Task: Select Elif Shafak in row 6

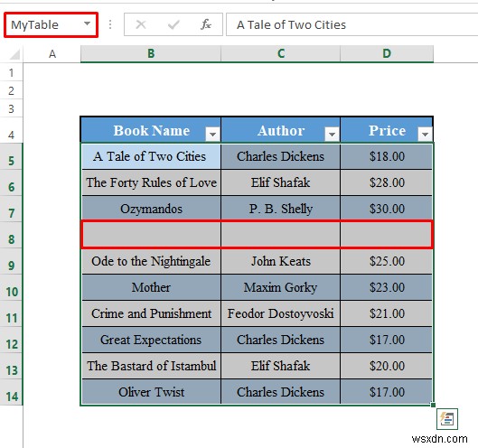Action: click(x=281, y=182)
